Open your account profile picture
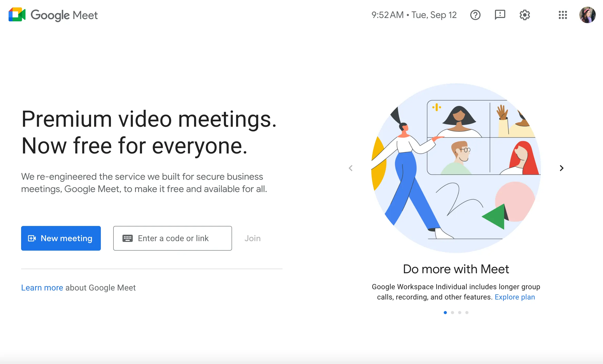 [x=588, y=15]
